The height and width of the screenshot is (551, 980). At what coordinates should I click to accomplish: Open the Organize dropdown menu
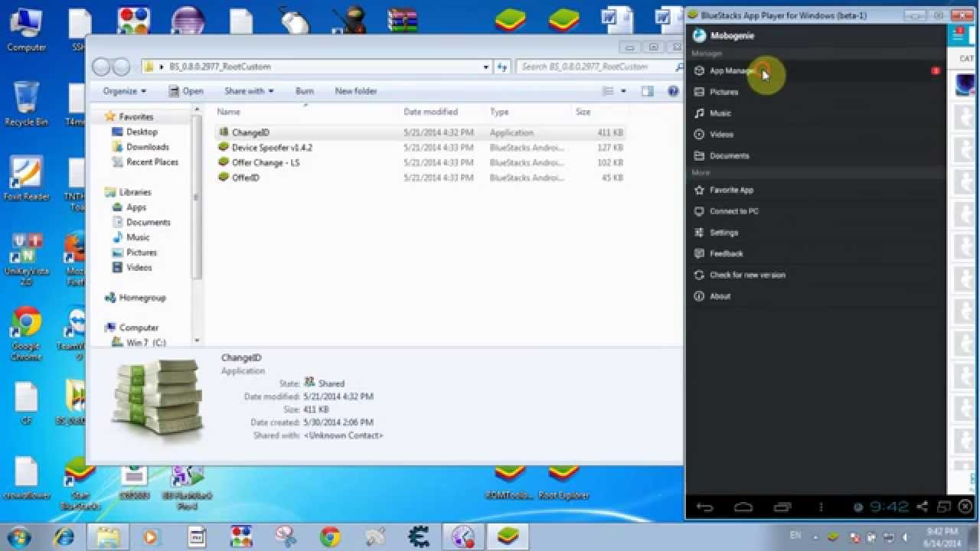pyautogui.click(x=124, y=91)
